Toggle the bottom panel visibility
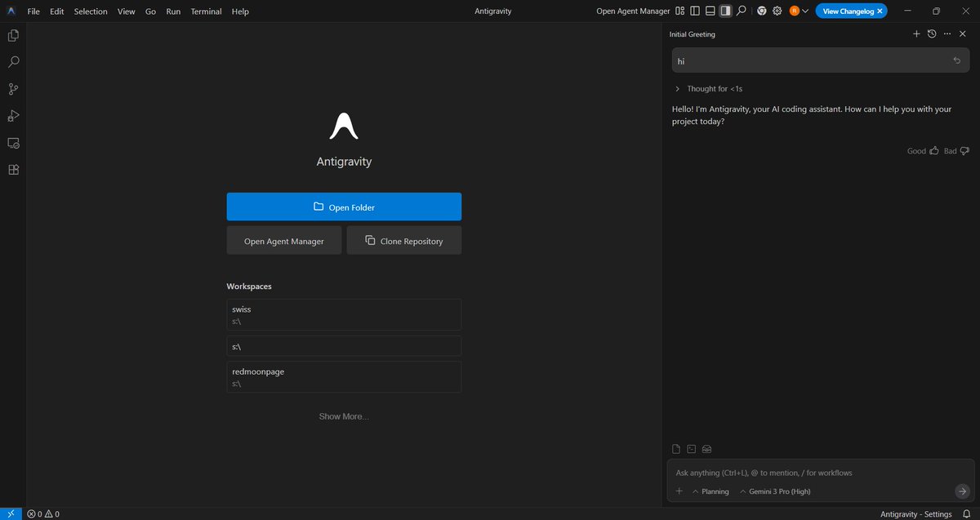Image resolution: width=980 pixels, height=520 pixels. pyautogui.click(x=710, y=11)
